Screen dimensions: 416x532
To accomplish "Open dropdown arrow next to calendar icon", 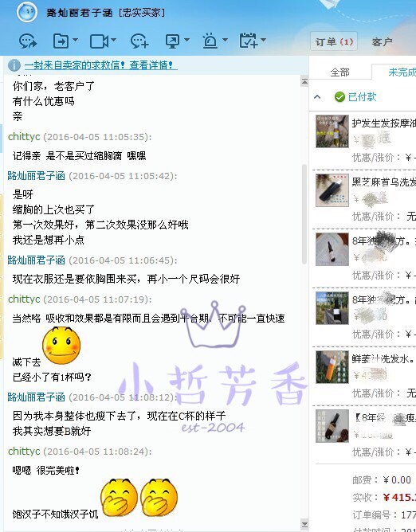I will [x=263, y=40].
